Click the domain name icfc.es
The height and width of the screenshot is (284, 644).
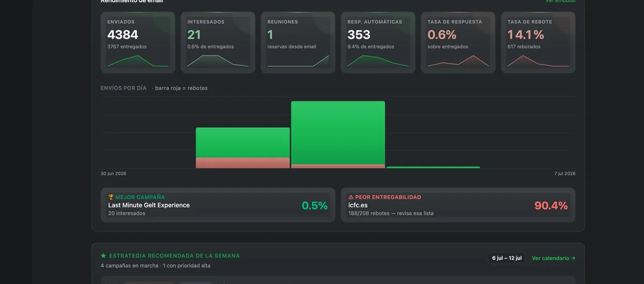(358, 205)
